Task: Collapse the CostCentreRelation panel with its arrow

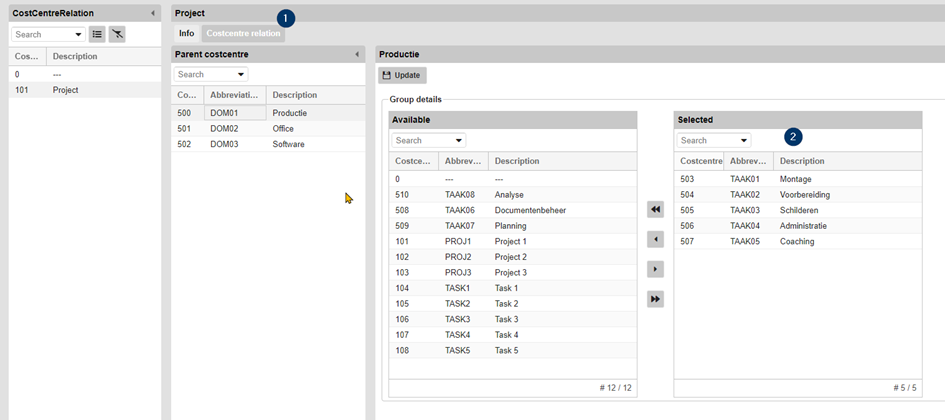Action: (x=152, y=13)
